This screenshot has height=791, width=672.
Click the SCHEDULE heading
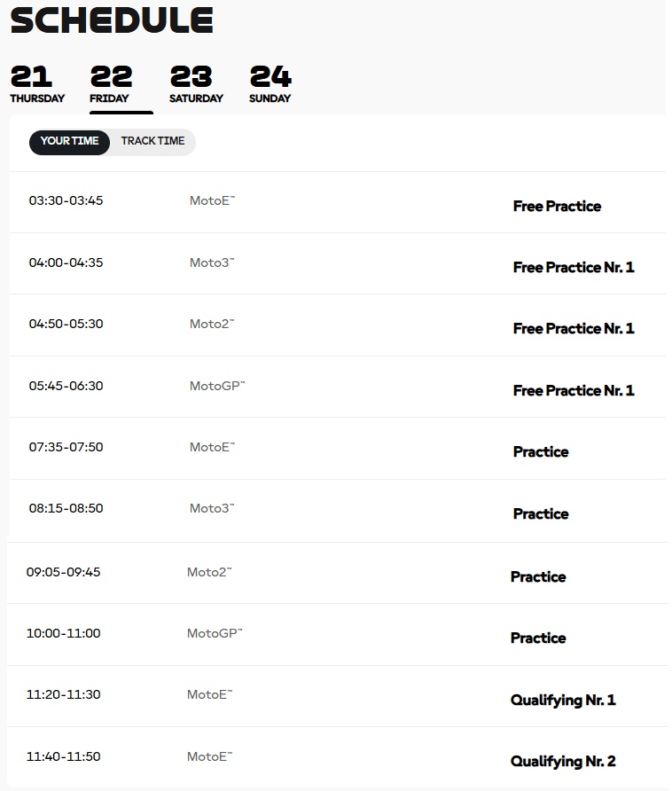pyautogui.click(x=112, y=20)
